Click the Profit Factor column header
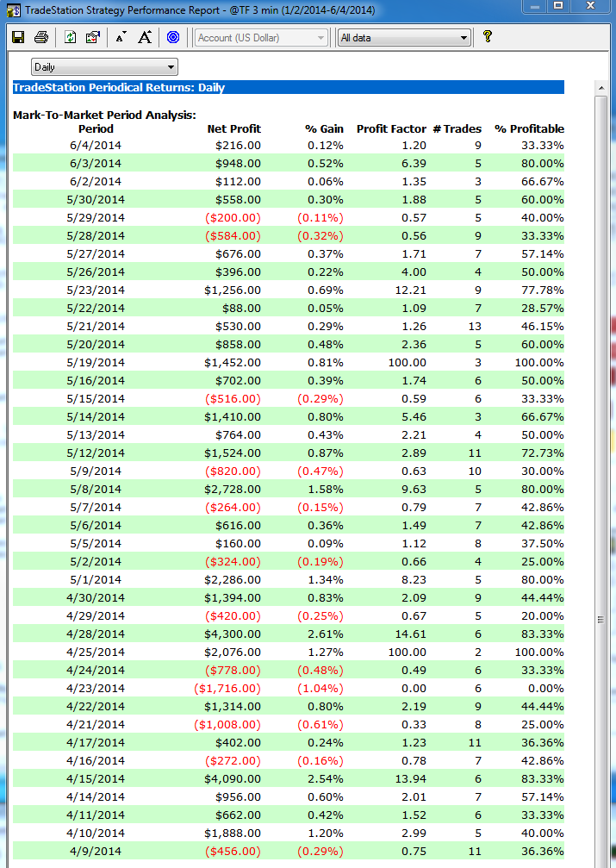The image size is (616, 868). [x=391, y=128]
